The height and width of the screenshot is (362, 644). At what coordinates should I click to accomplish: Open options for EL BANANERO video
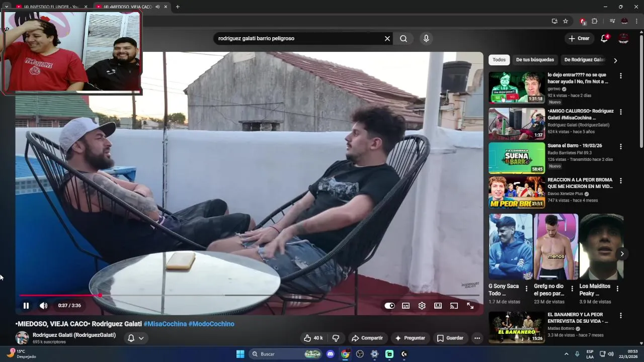620,316
